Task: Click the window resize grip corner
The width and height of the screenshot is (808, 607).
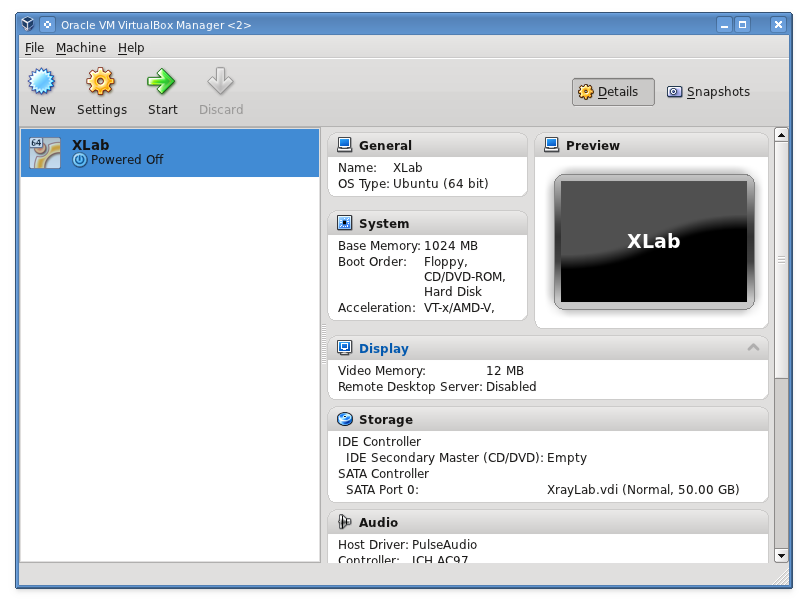Action: 781,578
